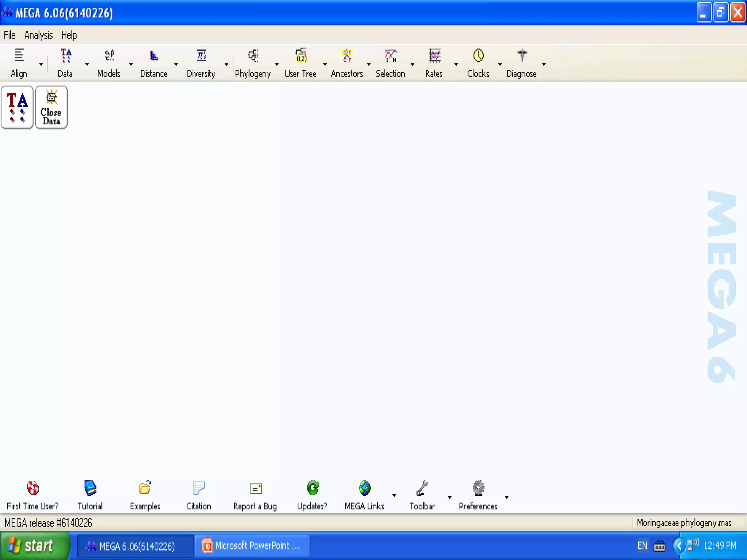Click the Close Data button
The height and width of the screenshot is (560, 747).
[x=51, y=107]
